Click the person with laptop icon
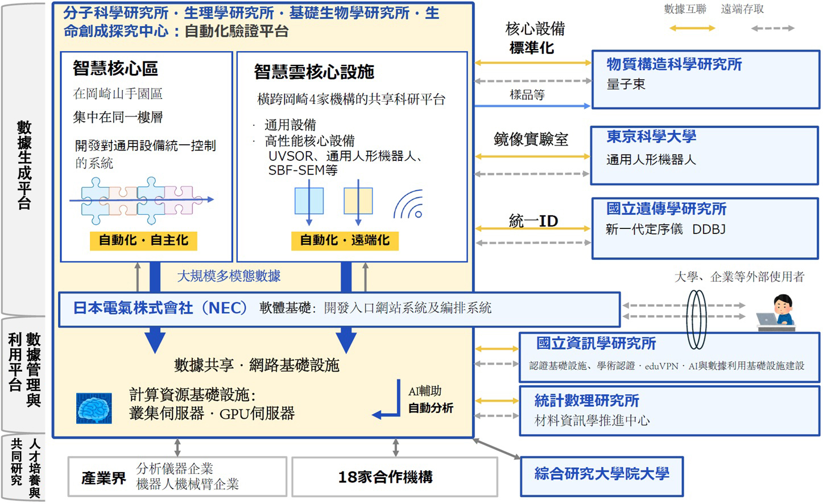The width and height of the screenshot is (823, 504). (x=776, y=313)
